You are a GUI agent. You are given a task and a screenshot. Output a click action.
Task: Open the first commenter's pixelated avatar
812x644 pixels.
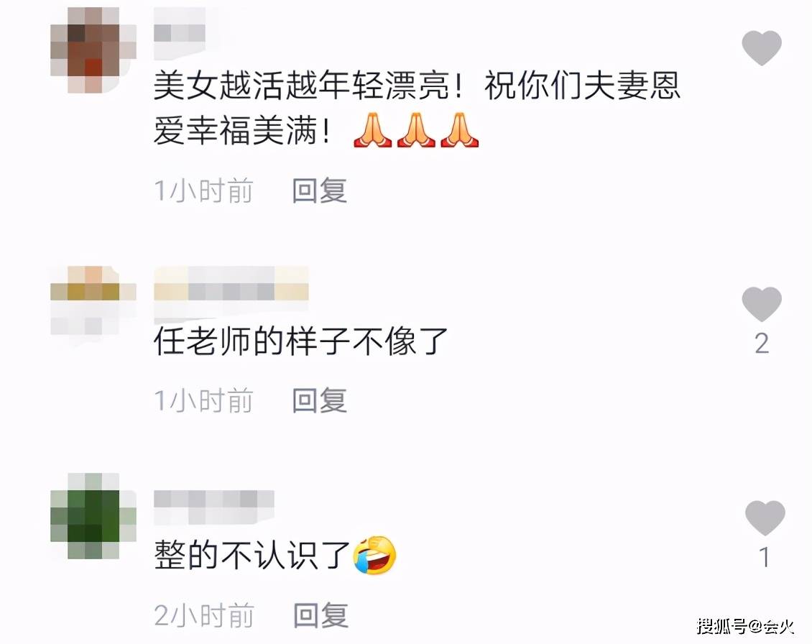[93, 50]
